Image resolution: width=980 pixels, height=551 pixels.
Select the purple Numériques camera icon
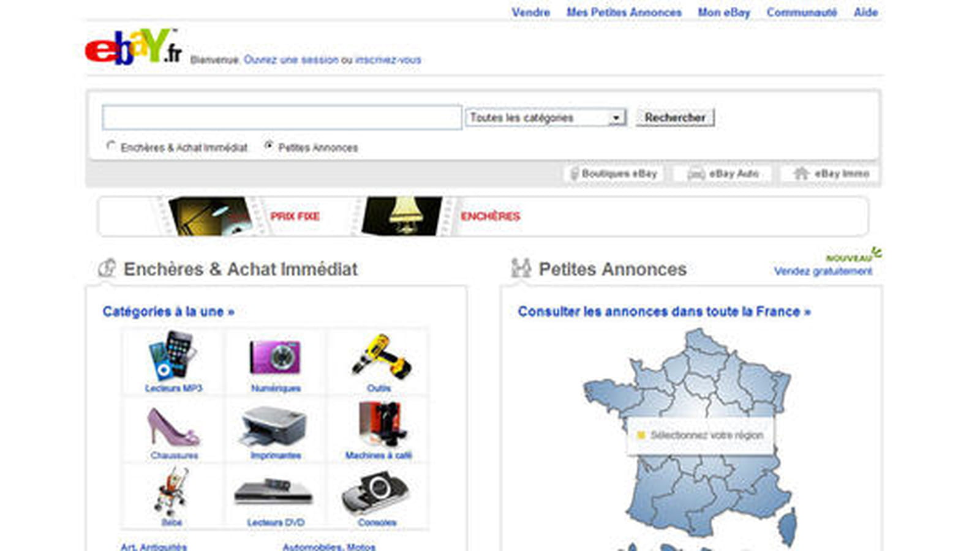coord(275,356)
